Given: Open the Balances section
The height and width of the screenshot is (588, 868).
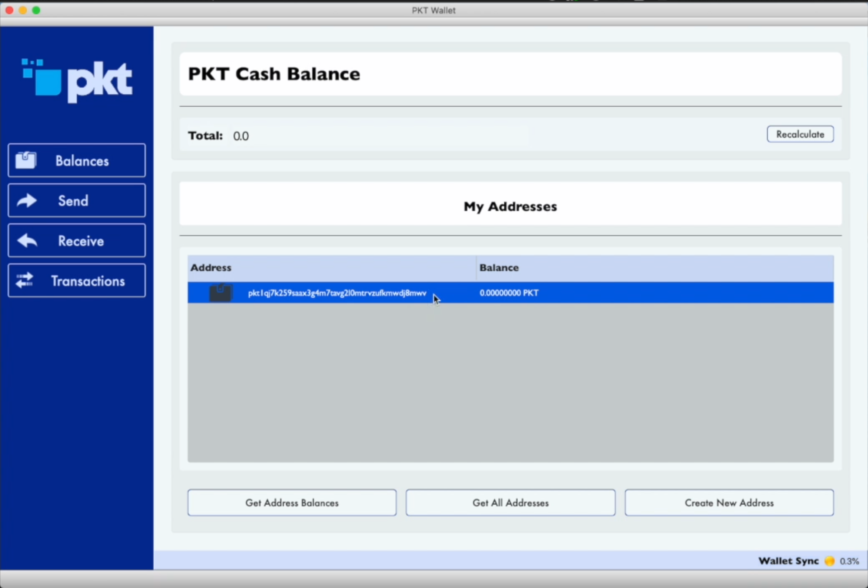Looking at the screenshot, I should tap(76, 160).
